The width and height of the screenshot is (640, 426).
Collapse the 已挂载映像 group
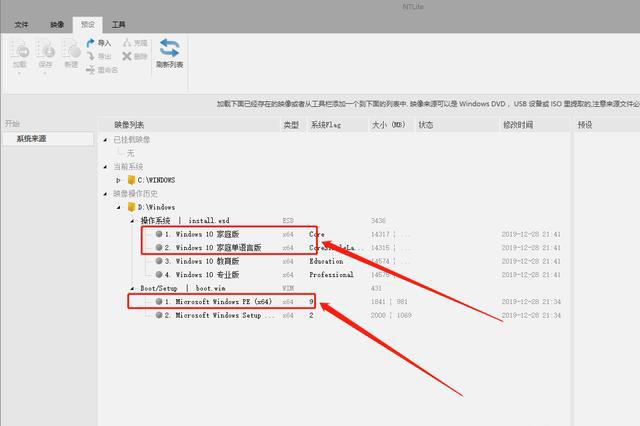(105, 140)
